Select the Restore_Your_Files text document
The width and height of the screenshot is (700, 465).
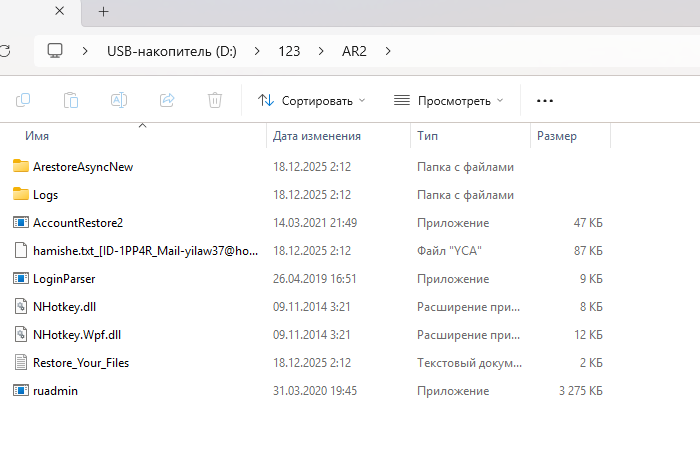pos(80,363)
